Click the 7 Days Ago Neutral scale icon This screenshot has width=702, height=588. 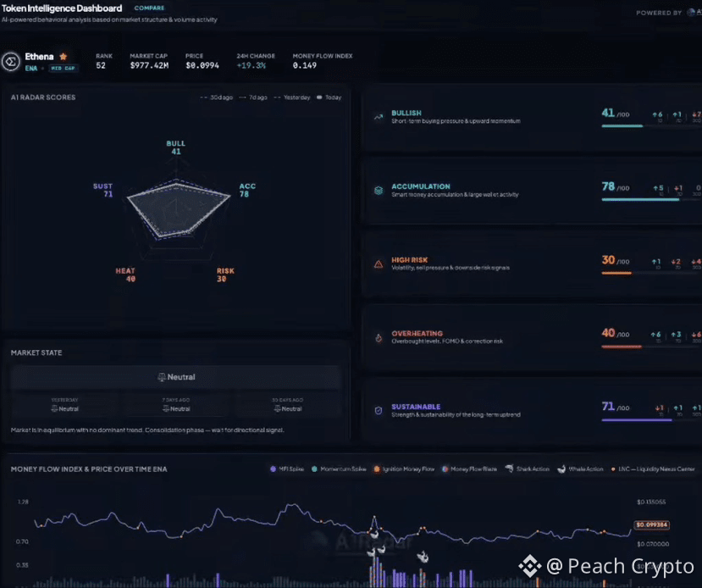[x=166, y=408]
